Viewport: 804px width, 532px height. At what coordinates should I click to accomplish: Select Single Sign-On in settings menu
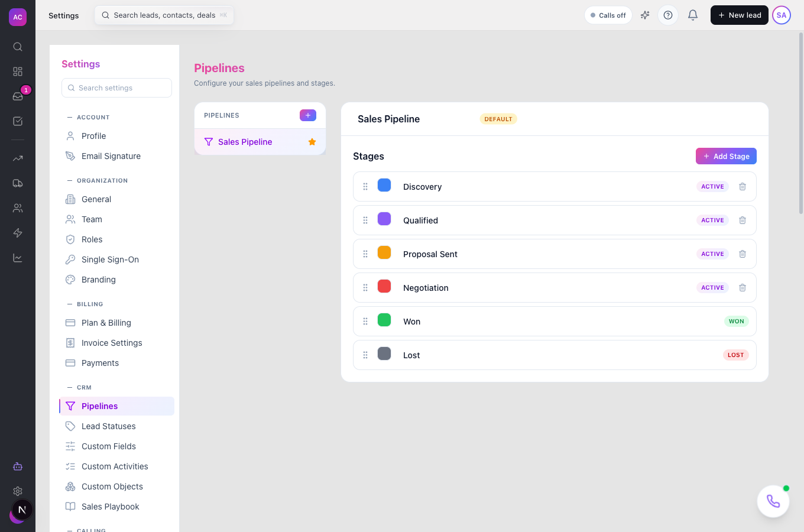(117, 259)
